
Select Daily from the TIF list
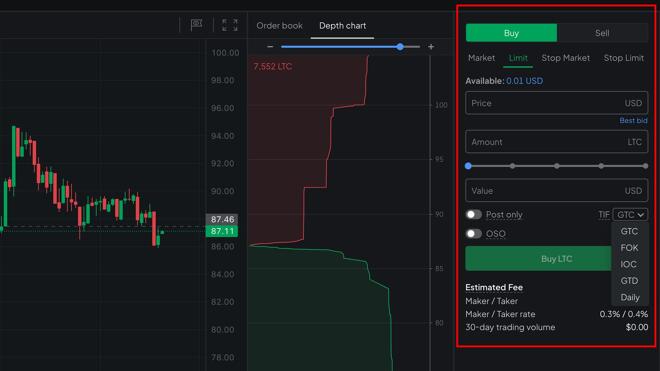click(x=629, y=297)
